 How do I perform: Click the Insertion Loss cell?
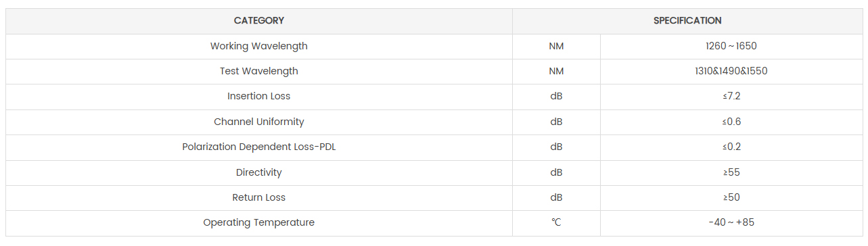pos(259,97)
